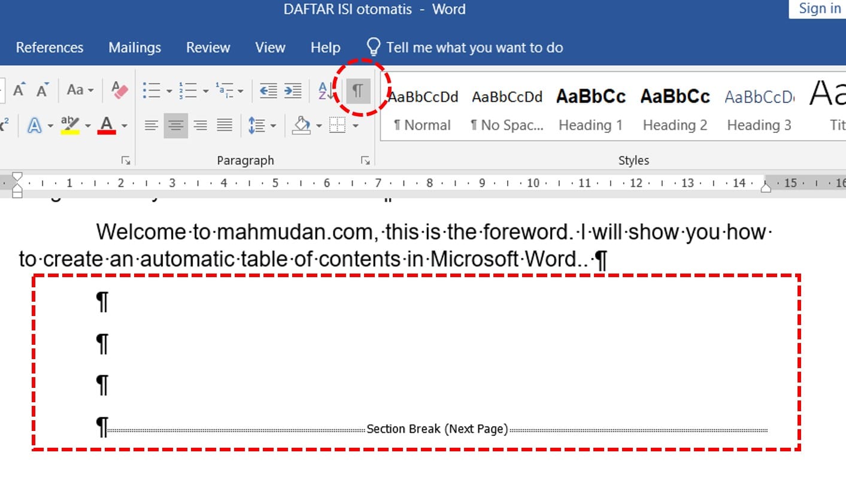This screenshot has width=846, height=504.
Task: Toggle the Center alignment button
Action: coord(175,126)
